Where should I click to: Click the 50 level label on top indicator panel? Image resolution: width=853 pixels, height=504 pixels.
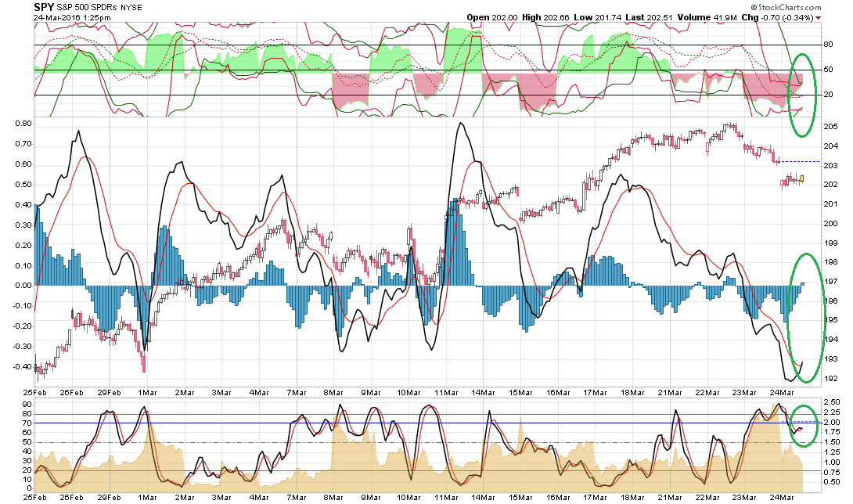pyautogui.click(x=829, y=70)
